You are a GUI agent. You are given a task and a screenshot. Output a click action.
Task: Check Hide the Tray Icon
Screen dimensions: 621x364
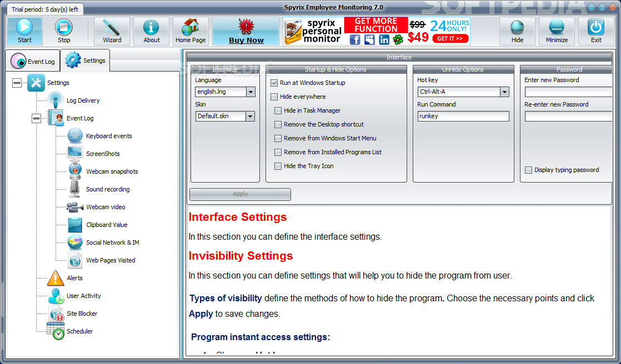coord(278,166)
